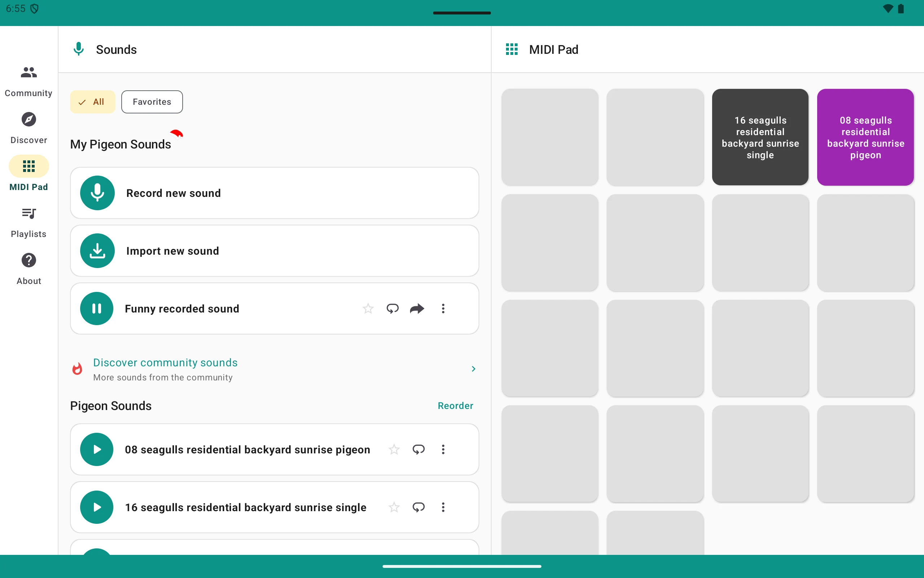Favorite 16 seagulls sunrise single sound
Image resolution: width=924 pixels, height=578 pixels.
(x=394, y=507)
